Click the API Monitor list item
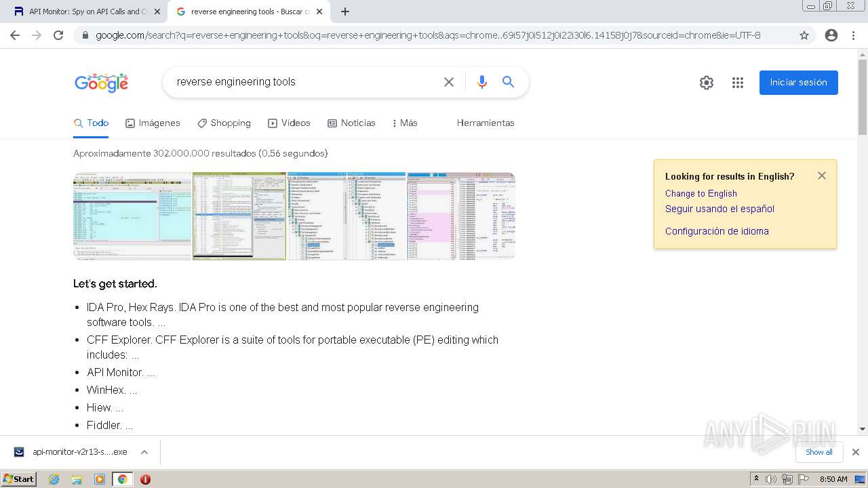 [121, 373]
